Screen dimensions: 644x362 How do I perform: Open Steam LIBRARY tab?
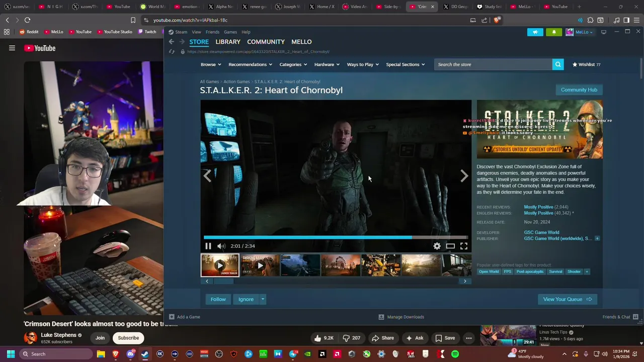pyautogui.click(x=228, y=42)
